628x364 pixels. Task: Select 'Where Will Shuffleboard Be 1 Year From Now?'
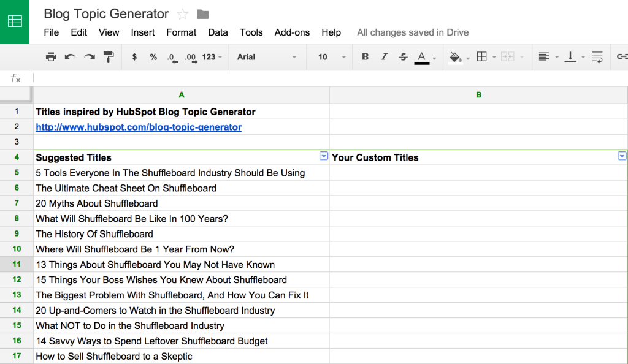pos(182,249)
